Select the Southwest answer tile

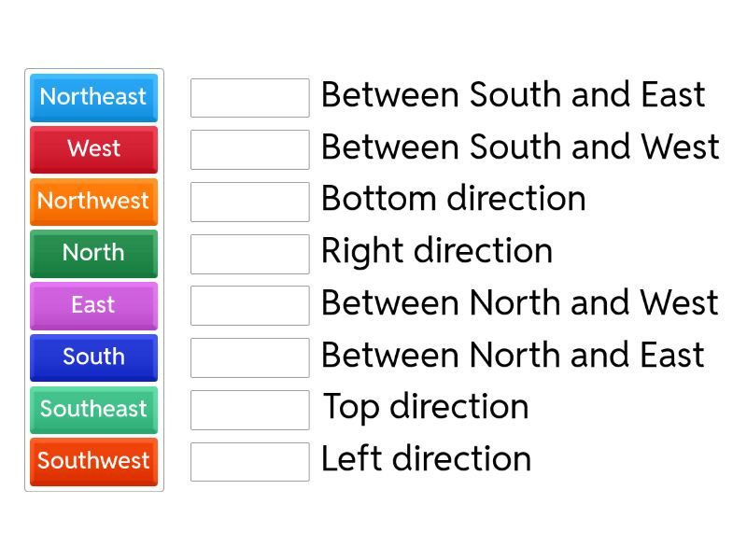point(93,461)
